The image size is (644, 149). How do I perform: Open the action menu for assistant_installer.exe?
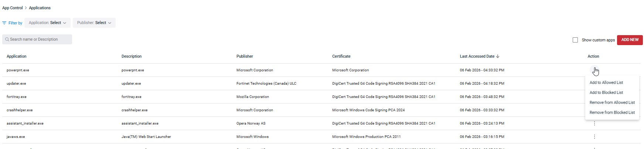pyautogui.click(x=594, y=123)
